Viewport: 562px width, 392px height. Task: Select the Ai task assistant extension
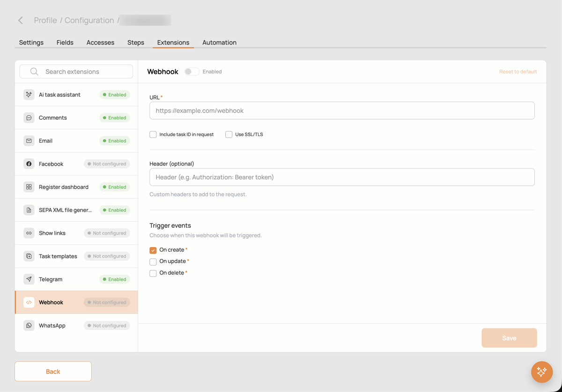click(x=76, y=94)
